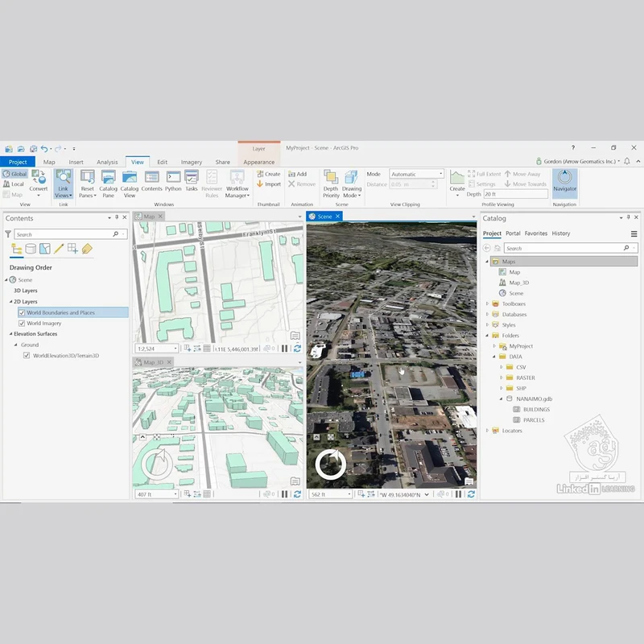Uncheck the World Boundaries and Places layer

point(22,312)
